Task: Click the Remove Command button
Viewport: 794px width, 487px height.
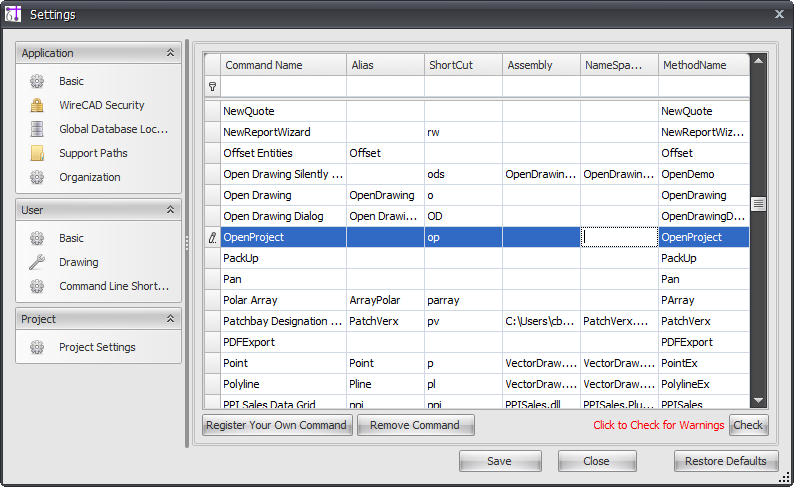Action: [x=415, y=425]
